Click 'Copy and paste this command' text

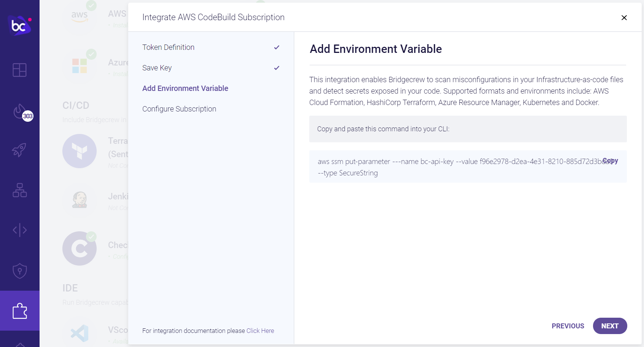[383, 129]
